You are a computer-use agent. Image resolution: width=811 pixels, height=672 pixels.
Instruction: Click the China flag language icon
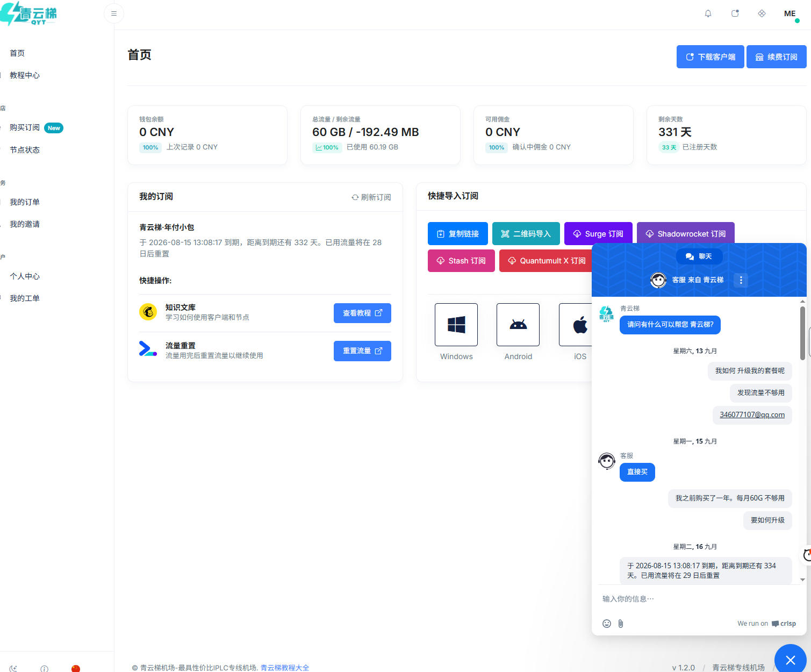pyautogui.click(x=76, y=668)
